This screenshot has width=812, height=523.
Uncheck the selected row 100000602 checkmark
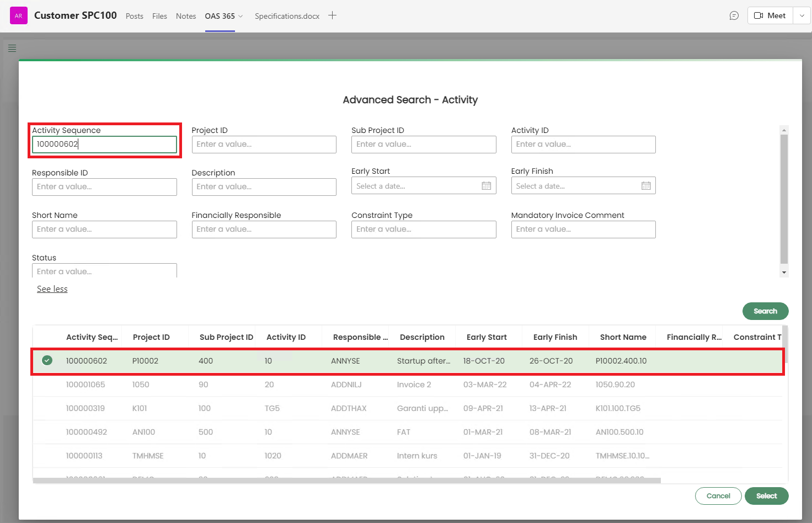tap(47, 360)
